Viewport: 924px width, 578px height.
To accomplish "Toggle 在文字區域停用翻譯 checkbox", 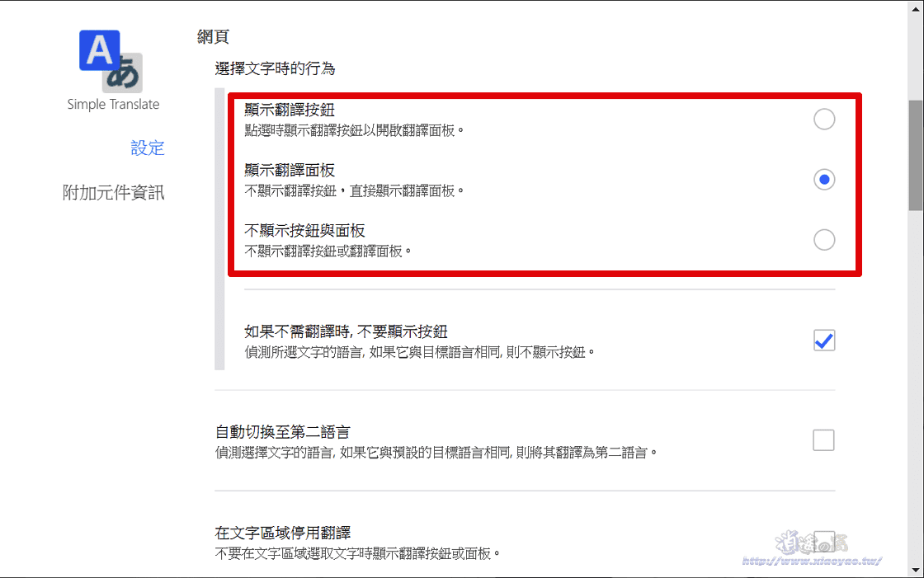I will click(x=823, y=540).
